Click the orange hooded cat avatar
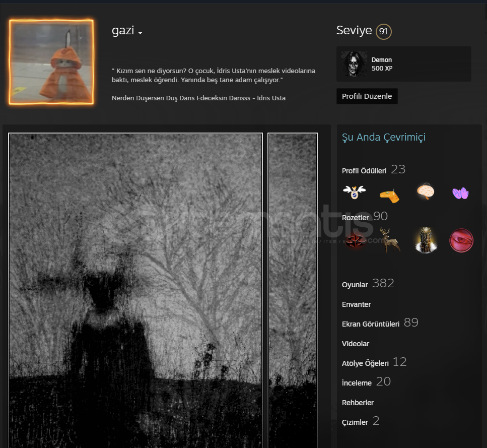The height and width of the screenshot is (448, 487). click(x=51, y=62)
